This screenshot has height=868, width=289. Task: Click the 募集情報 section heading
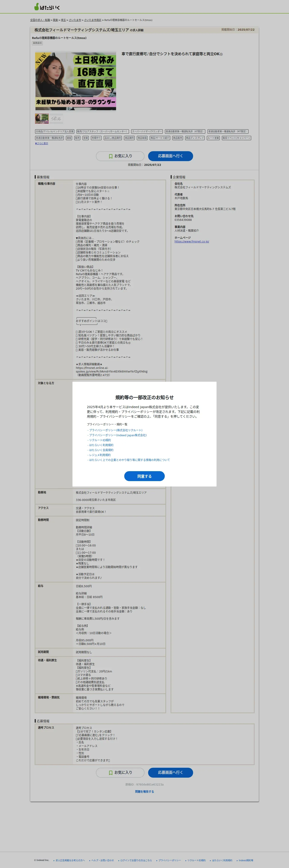click(x=43, y=177)
